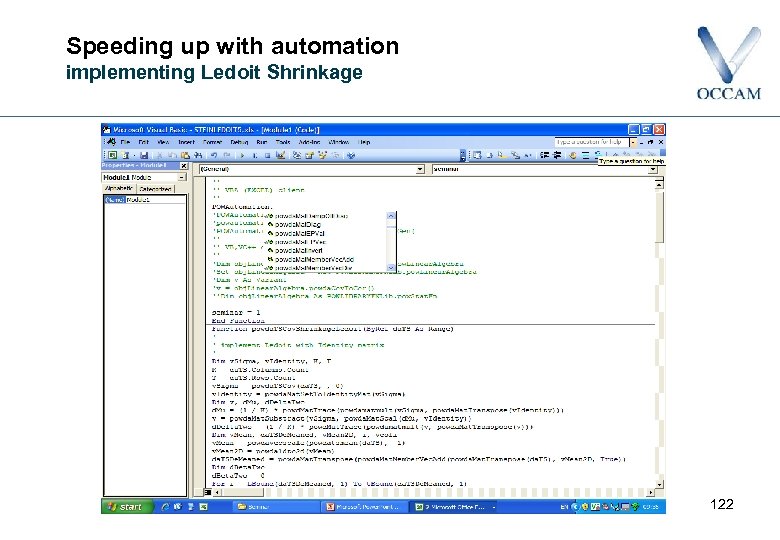Select powdcMatDiag in autocomplete list
This screenshot has width=780, height=540.
tap(297, 225)
